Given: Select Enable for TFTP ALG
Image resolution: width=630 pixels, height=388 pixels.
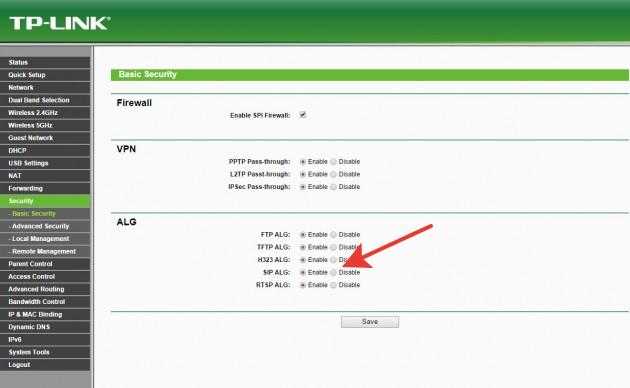Looking at the screenshot, I should coord(303,247).
